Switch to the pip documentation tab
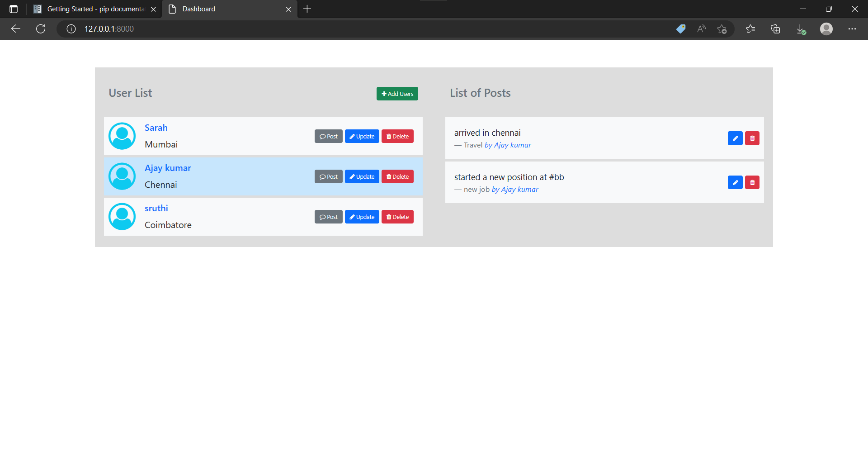This screenshot has height=466, width=868. (90, 9)
